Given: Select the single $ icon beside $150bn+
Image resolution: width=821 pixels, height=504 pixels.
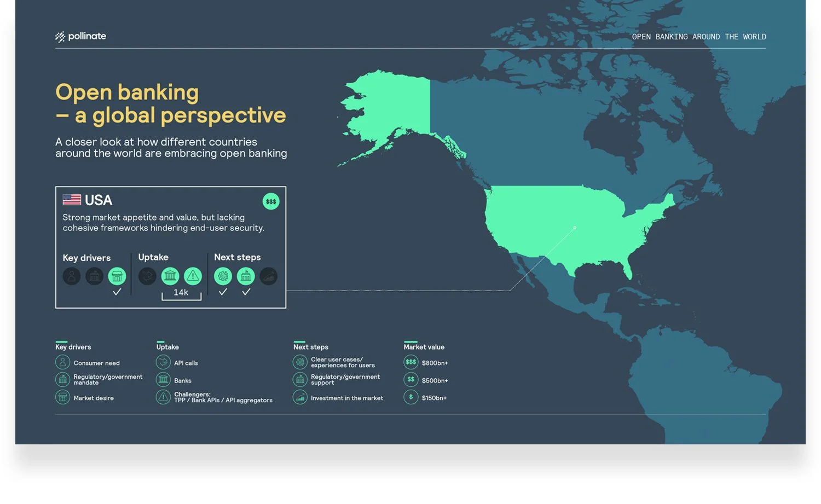Looking at the screenshot, I should [411, 397].
